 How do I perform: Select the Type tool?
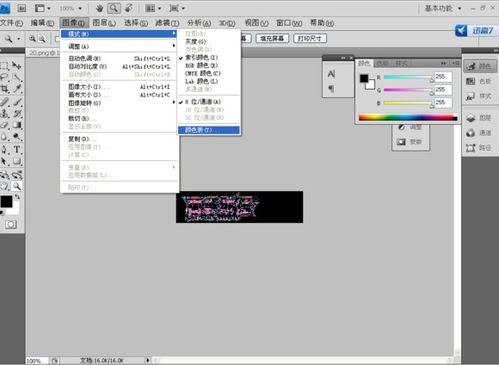(17, 150)
